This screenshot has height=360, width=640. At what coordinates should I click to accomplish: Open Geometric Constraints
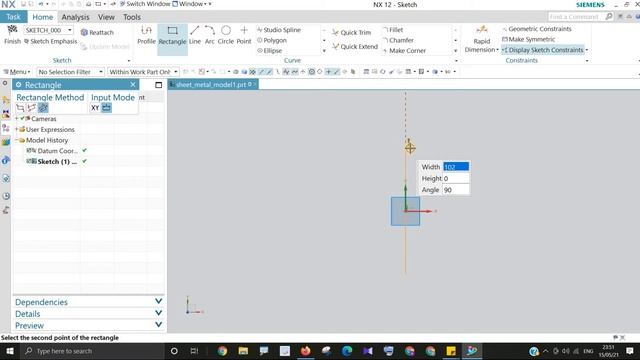pos(537,29)
